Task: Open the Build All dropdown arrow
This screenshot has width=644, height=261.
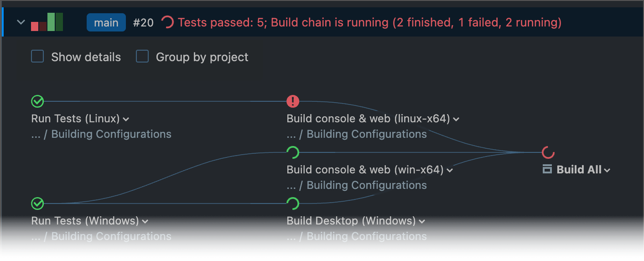Action: [607, 171]
